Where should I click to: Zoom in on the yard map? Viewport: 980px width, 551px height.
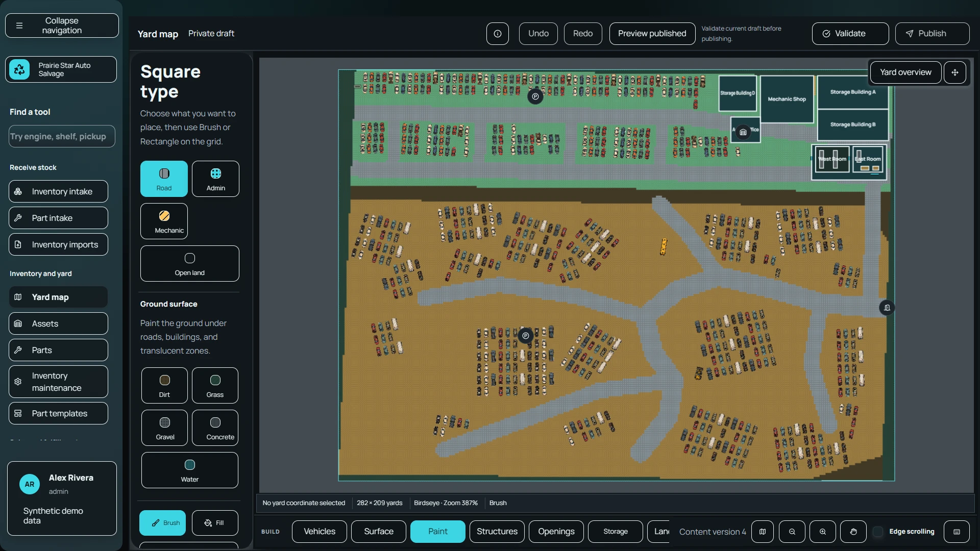(x=823, y=532)
